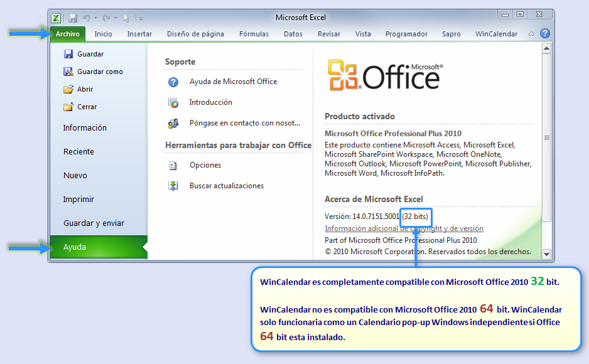Click the Save icon on Quick Access toolbar
589x364 pixels.
(73, 18)
